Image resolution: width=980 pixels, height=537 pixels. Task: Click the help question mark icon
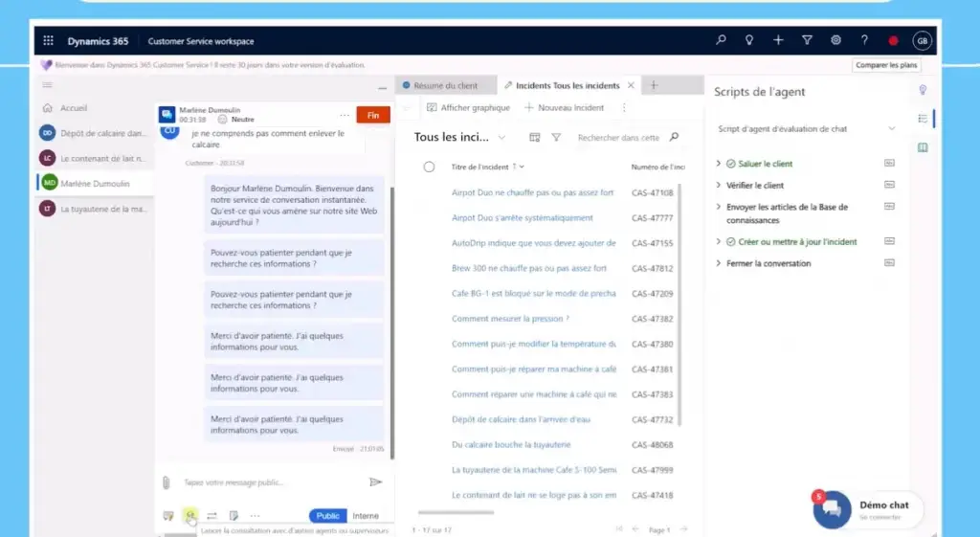coord(864,40)
